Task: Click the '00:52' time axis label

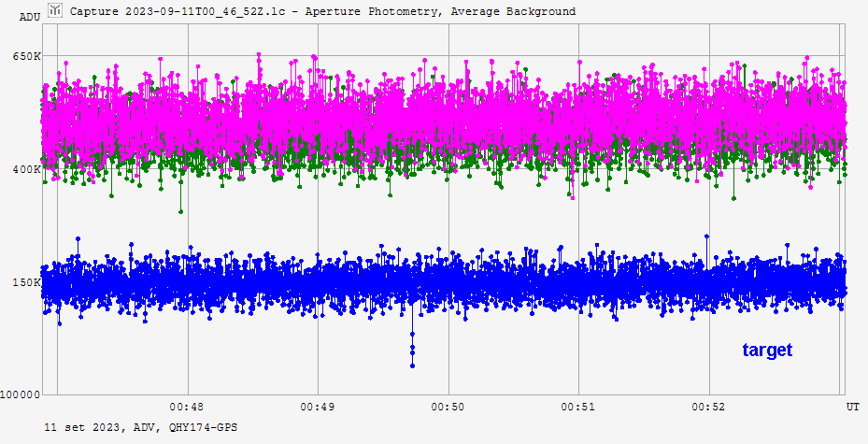Action: (708, 407)
